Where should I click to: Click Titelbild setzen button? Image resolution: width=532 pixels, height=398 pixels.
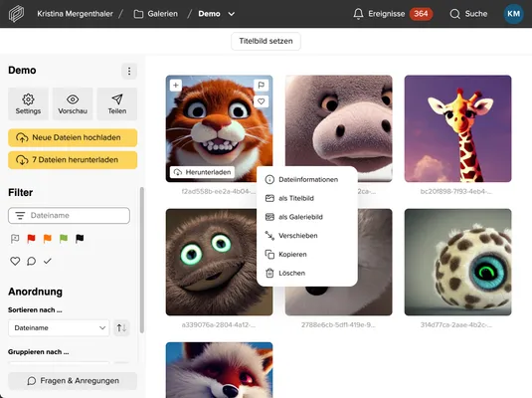tap(266, 41)
